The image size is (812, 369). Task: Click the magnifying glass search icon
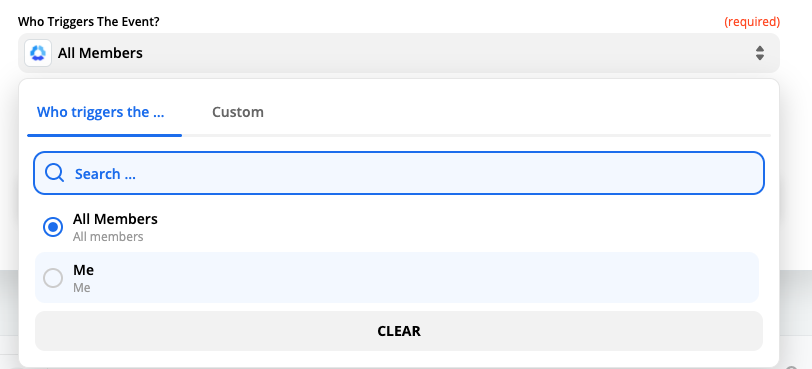pyautogui.click(x=54, y=173)
